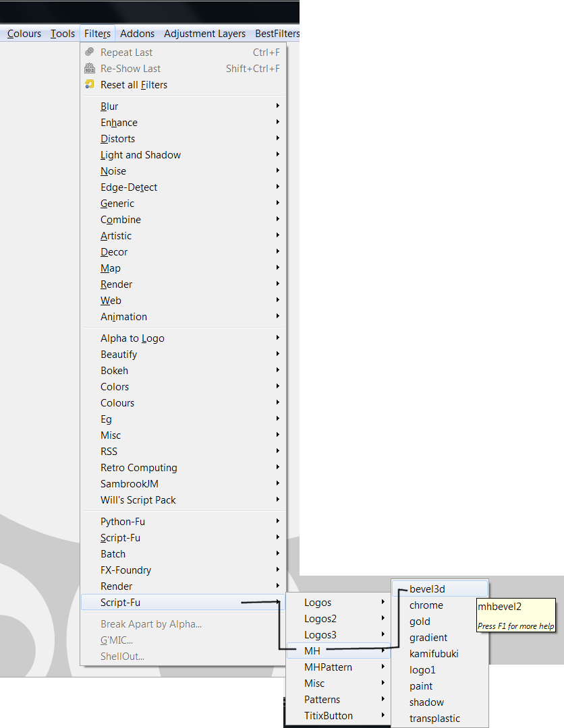Open the MH submenu
This screenshot has height=728, width=564.
pos(338,651)
